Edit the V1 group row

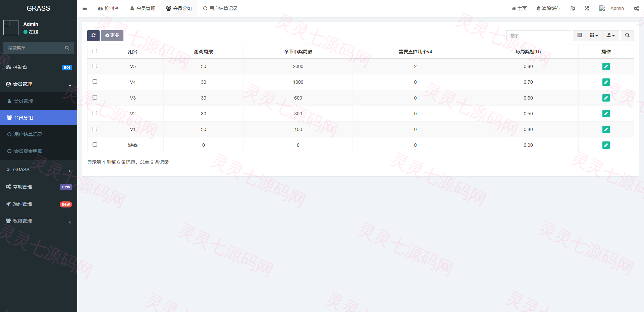tap(606, 129)
